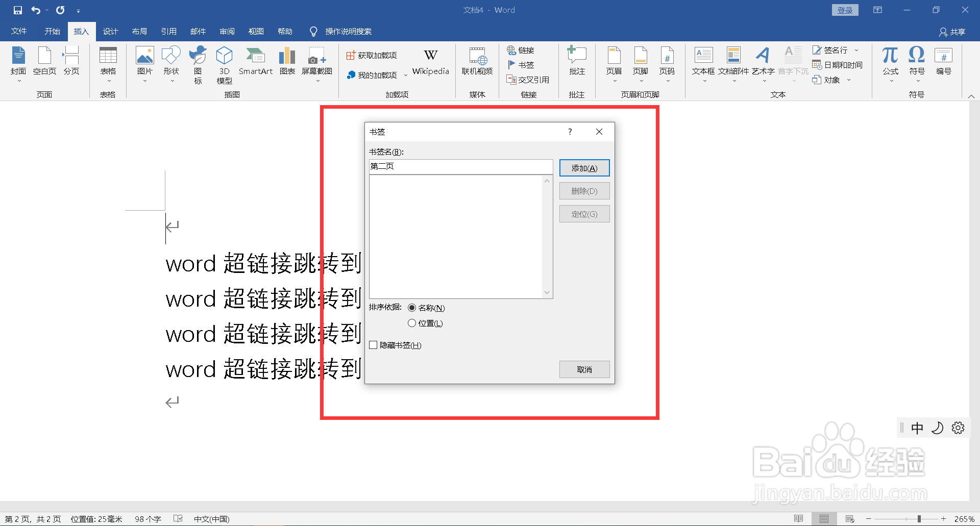This screenshot has width=980, height=526.
Task: Open the Ribbon Display Options button
Action: [878, 10]
